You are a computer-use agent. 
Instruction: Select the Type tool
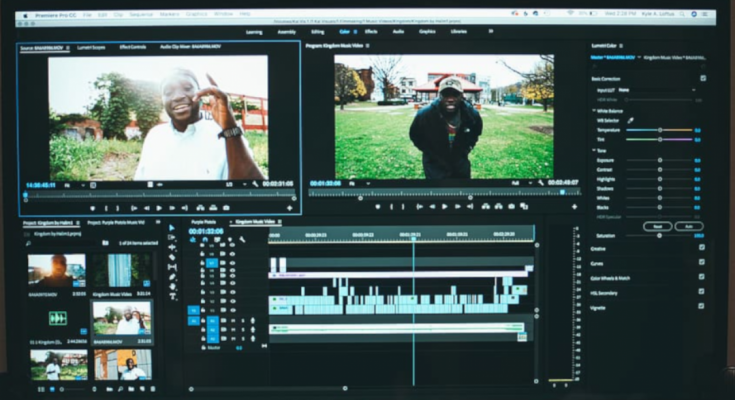(172, 296)
